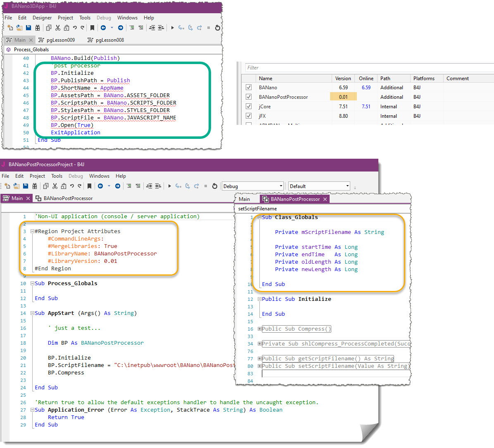
Task: Open the Debug build configuration dropdown
Action: pyautogui.click(x=253, y=186)
